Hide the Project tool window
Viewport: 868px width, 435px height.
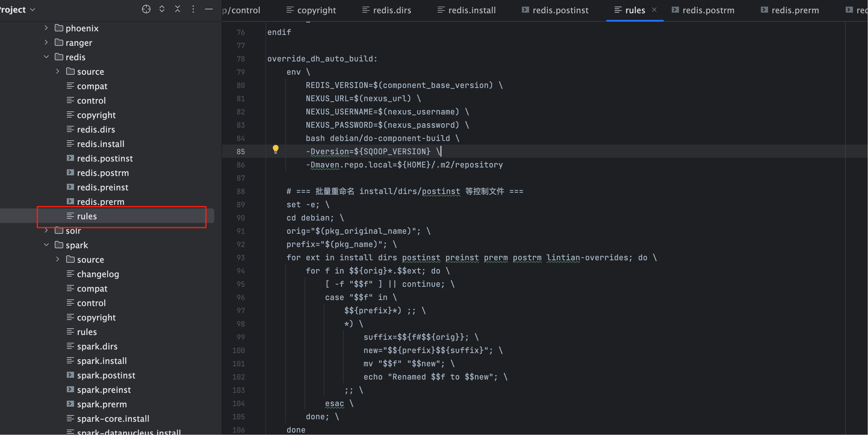[x=209, y=9]
